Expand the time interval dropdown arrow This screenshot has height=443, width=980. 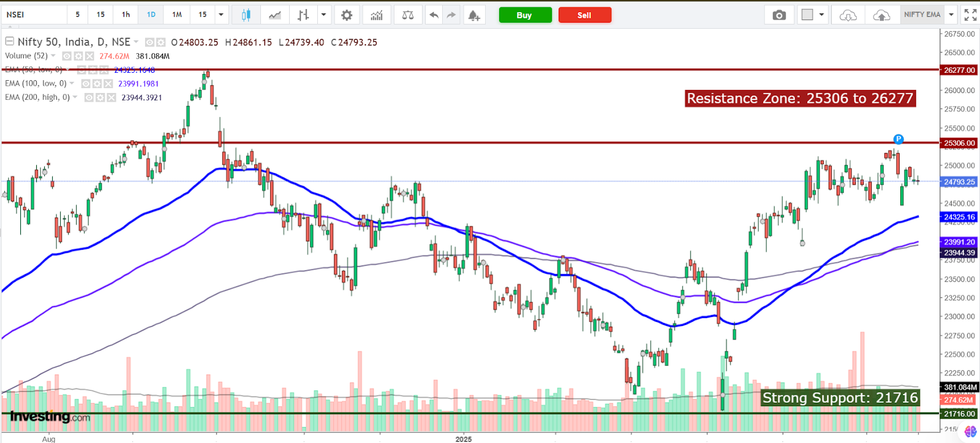(221, 15)
